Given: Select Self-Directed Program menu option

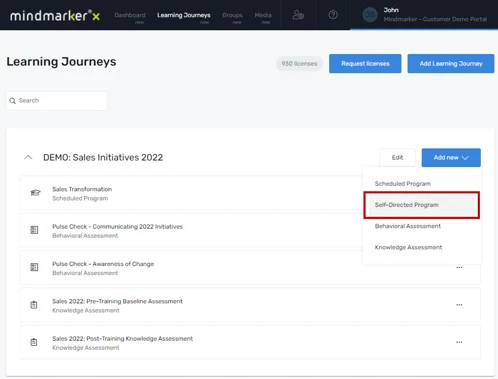Looking at the screenshot, I should click(421, 205).
